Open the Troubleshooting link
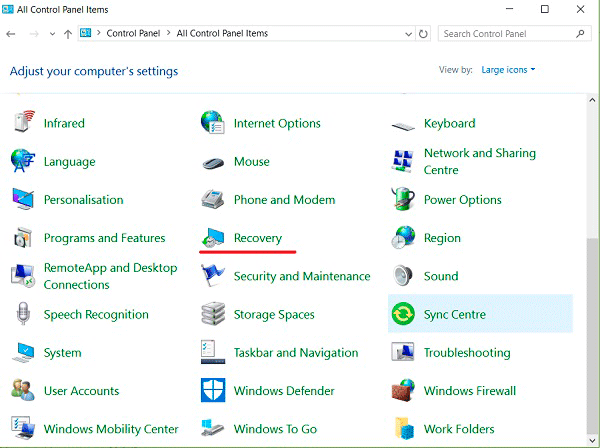The height and width of the screenshot is (448, 600). [467, 353]
